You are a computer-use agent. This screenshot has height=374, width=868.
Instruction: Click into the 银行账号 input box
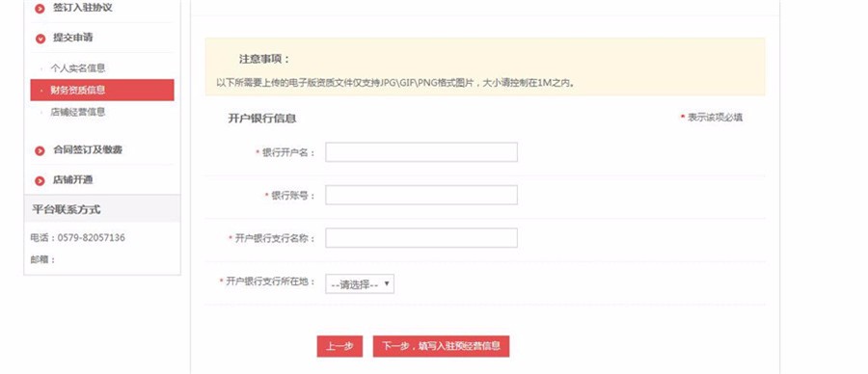421,195
